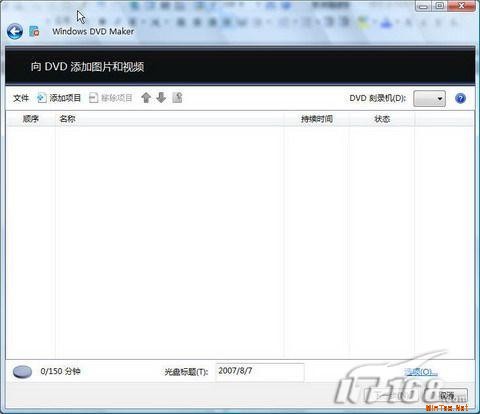Open the 选项 link

(421, 372)
